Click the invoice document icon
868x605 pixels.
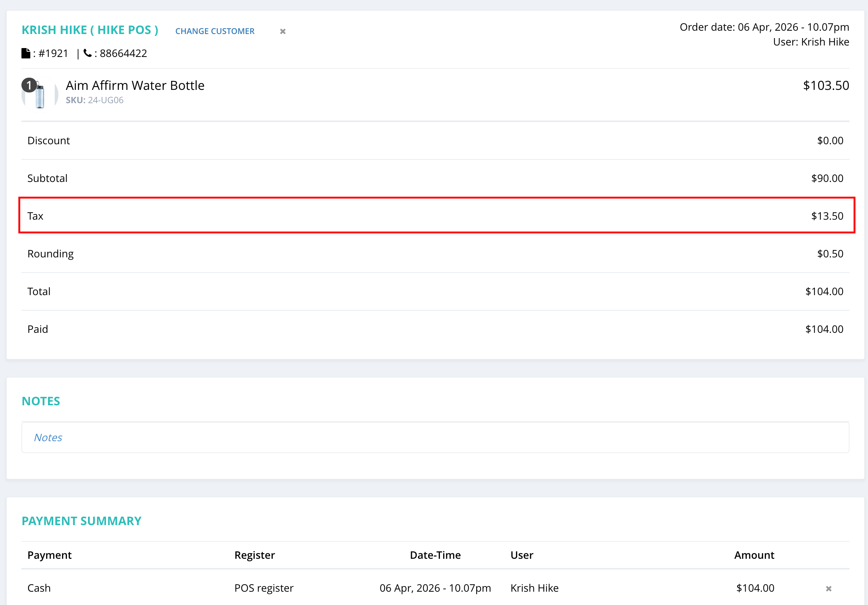(x=26, y=53)
